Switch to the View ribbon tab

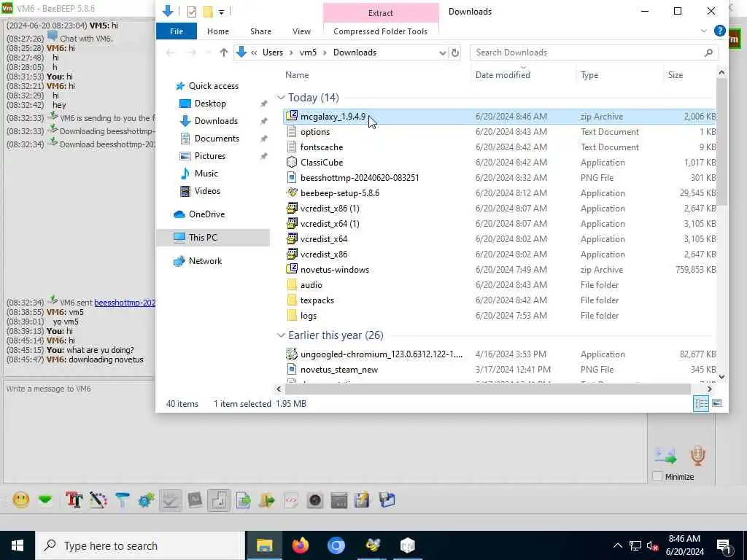(301, 31)
